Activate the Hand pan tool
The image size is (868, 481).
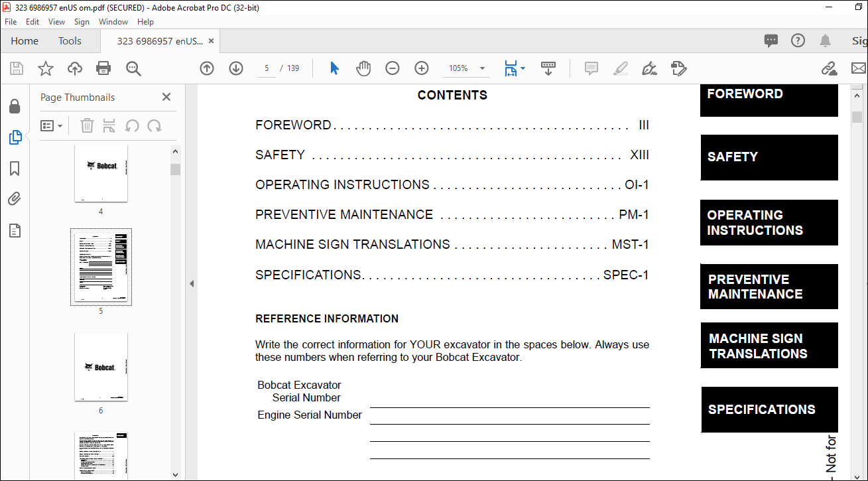pyautogui.click(x=363, y=68)
